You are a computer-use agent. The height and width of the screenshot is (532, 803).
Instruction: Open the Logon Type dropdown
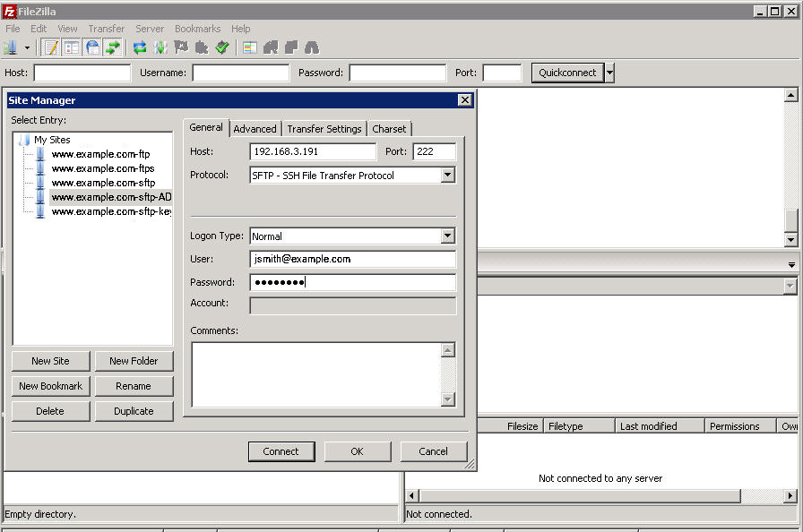447,236
